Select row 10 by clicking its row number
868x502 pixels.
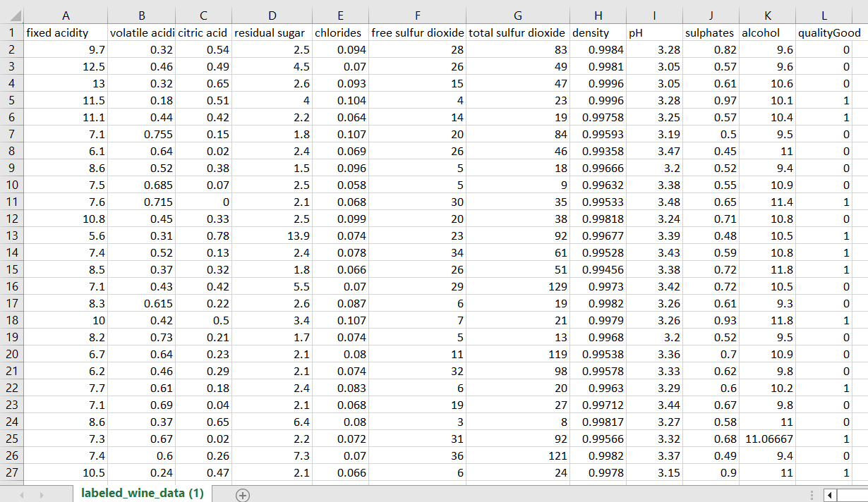point(13,185)
